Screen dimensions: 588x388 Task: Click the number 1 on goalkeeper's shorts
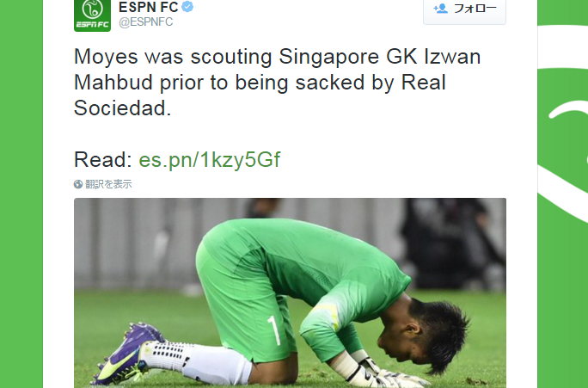coord(273,330)
